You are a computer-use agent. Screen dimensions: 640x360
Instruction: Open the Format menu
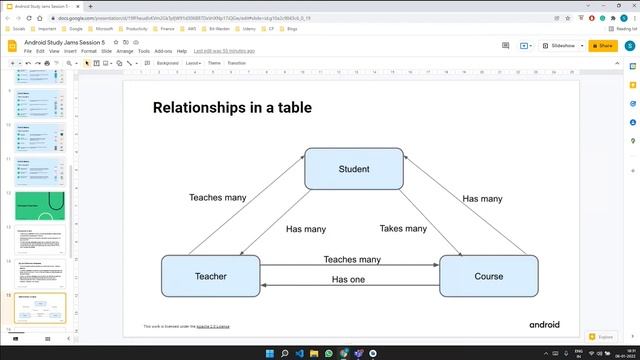pyautogui.click(x=89, y=51)
